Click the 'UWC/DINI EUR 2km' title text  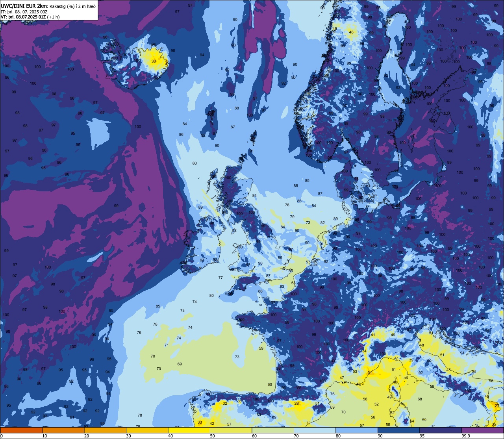pyautogui.click(x=24, y=6)
